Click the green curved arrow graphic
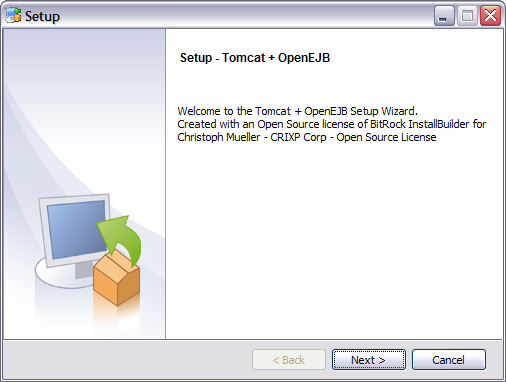This screenshot has height=382, width=506. coord(120,240)
